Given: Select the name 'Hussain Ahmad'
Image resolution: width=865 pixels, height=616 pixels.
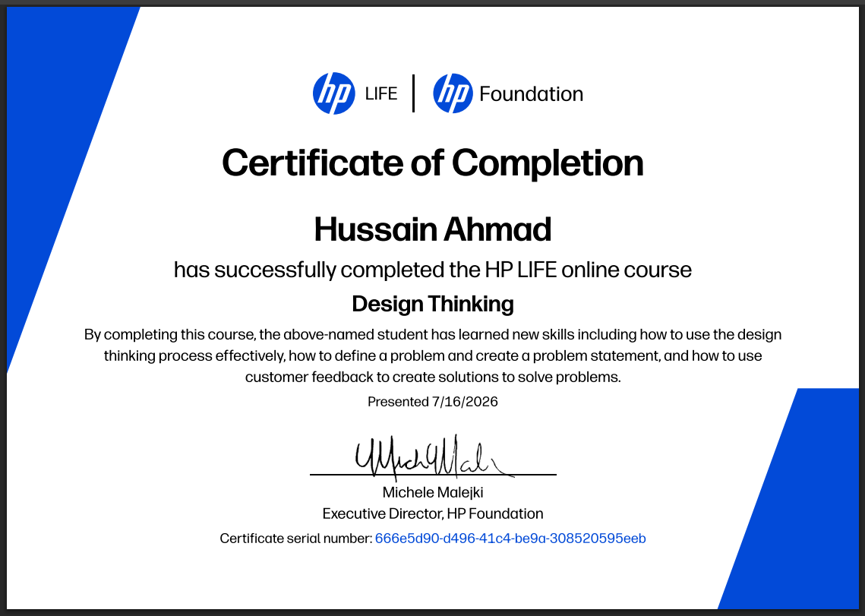Looking at the screenshot, I should click(433, 229).
